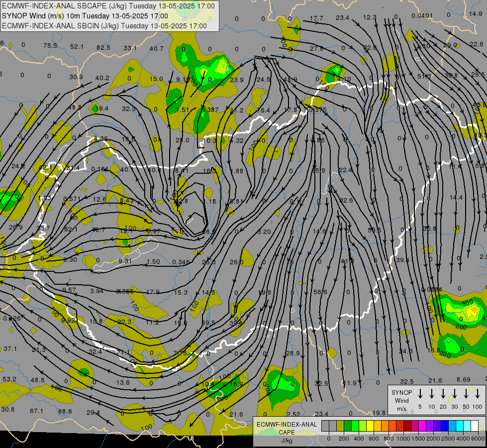
Task: Pick the olive swatch in CAPE color bar
Action: [x=340, y=426]
